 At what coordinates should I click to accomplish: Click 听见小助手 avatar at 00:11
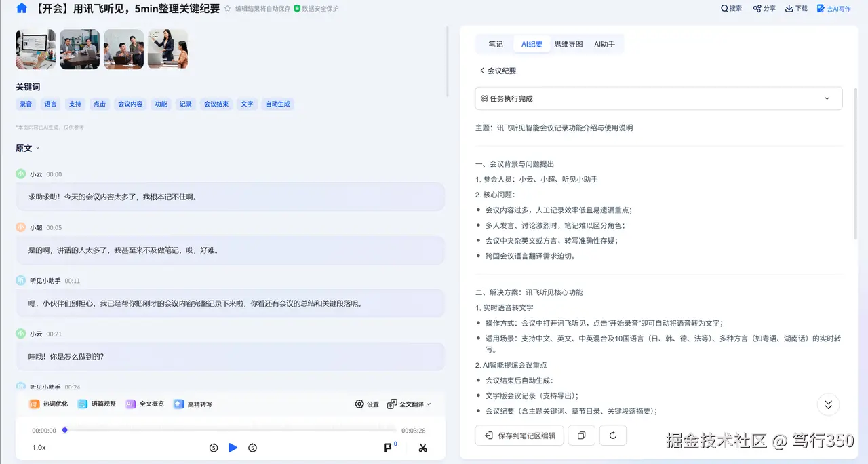point(22,280)
